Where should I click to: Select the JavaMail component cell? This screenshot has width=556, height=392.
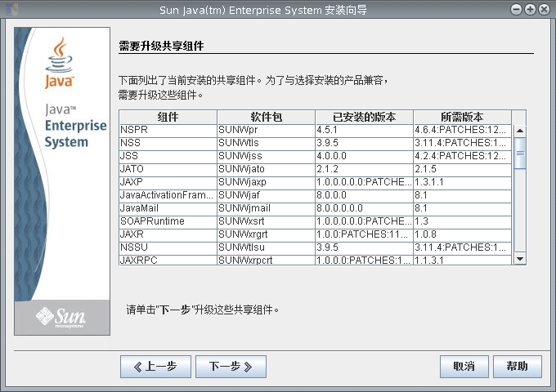point(168,208)
